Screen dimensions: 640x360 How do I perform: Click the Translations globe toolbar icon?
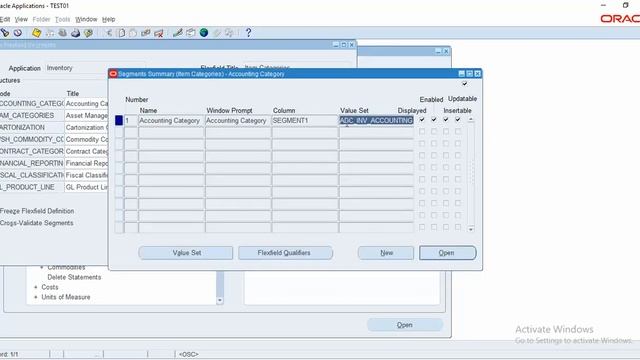pos(204,33)
